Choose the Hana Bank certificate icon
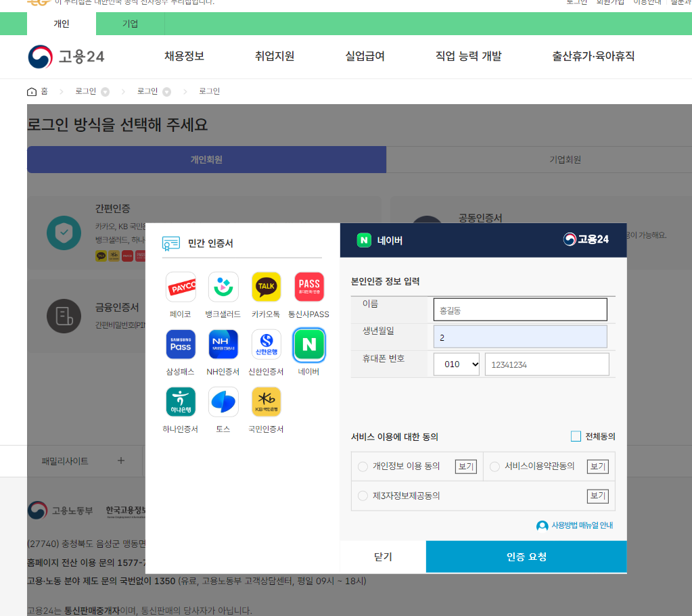This screenshot has height=616, width=692. [181, 402]
